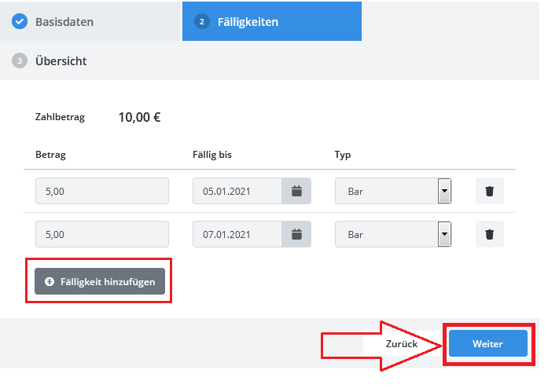The width and height of the screenshot is (548, 392).
Task: Open first row Bar type combo box
Action: 393,191
